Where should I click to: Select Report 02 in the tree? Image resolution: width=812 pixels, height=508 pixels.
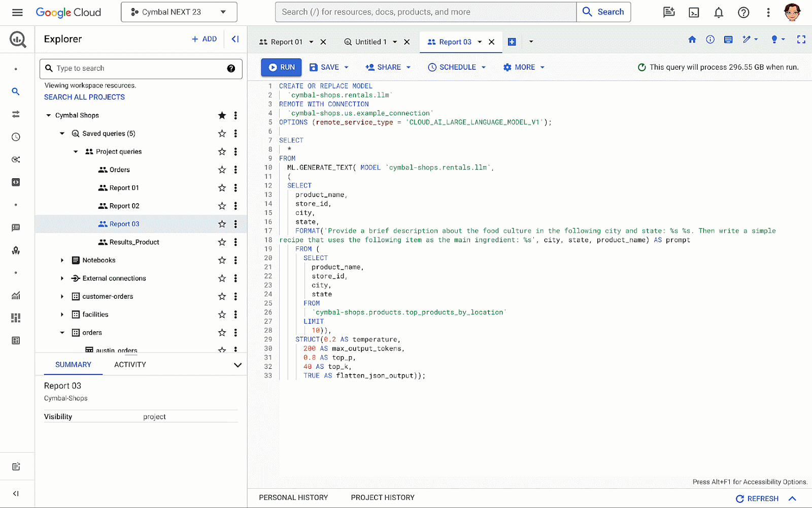124,206
